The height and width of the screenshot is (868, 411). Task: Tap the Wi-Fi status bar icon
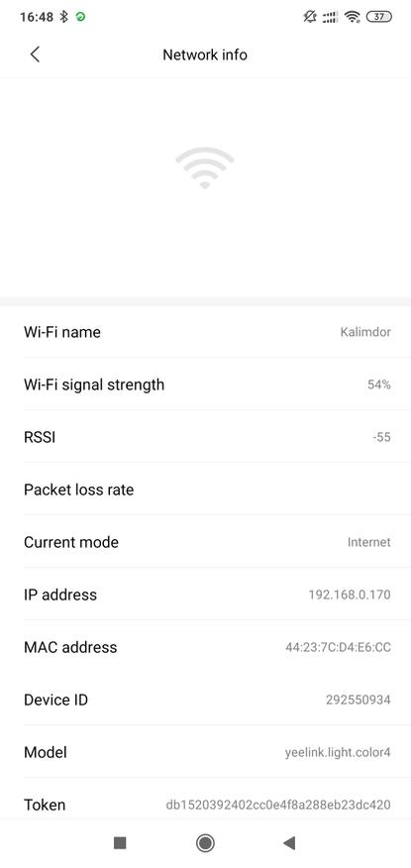352,17
